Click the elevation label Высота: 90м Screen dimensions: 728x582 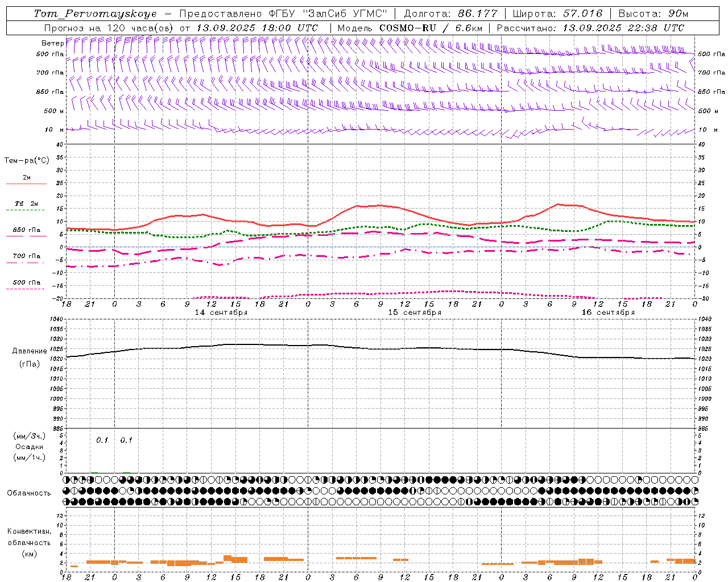tap(653, 14)
